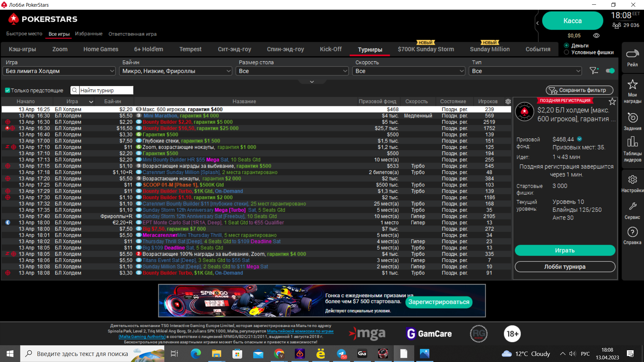This screenshot has height=362, width=644.
Task: Select the Условные фишки radio option
Action: tap(567, 52)
